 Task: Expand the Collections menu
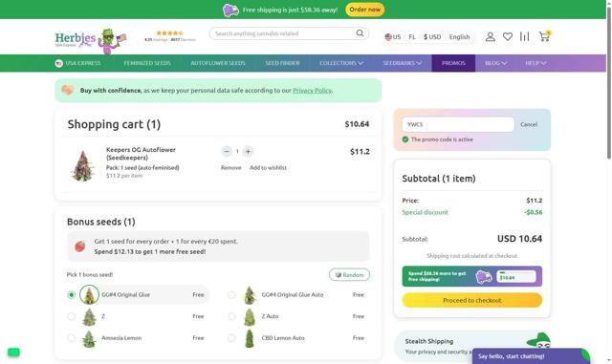[341, 63]
